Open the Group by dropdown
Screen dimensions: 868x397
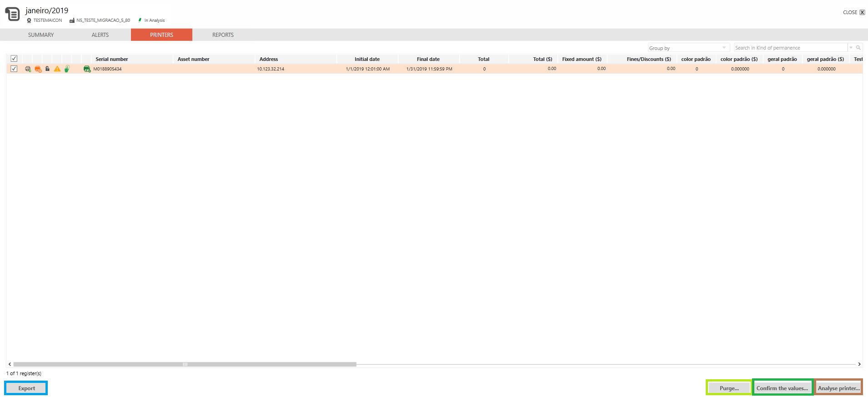[689, 48]
